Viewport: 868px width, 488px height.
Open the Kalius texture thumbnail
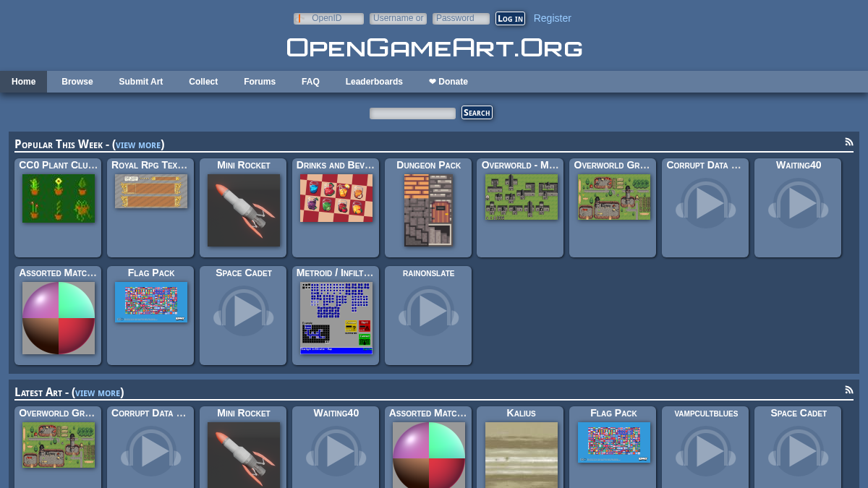(522, 455)
